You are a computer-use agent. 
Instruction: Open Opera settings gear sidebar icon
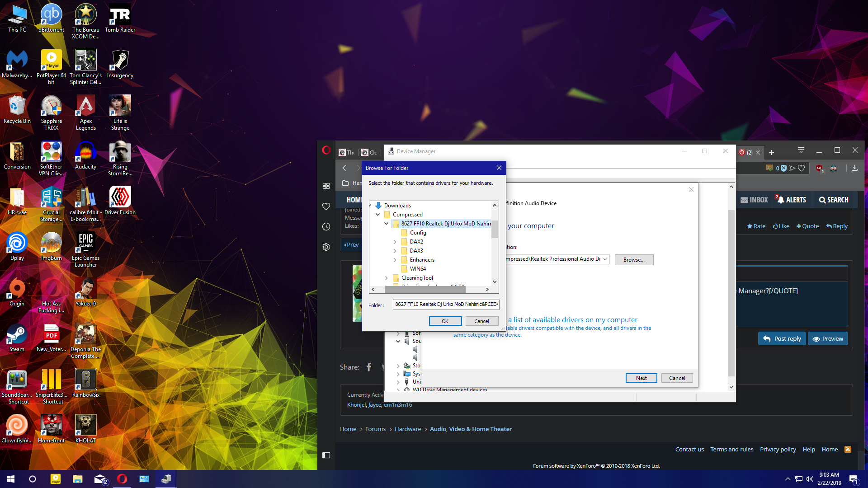pyautogui.click(x=326, y=247)
